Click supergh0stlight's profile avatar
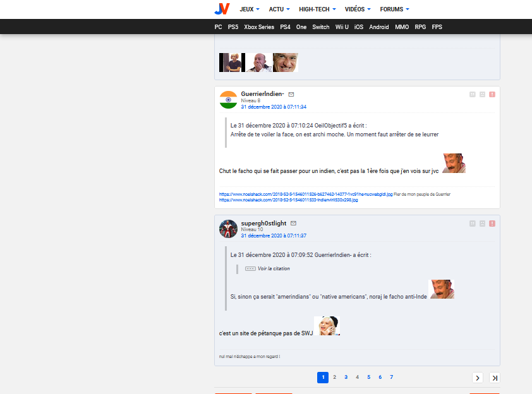Screen dimensions: 532x394 pos(228,229)
